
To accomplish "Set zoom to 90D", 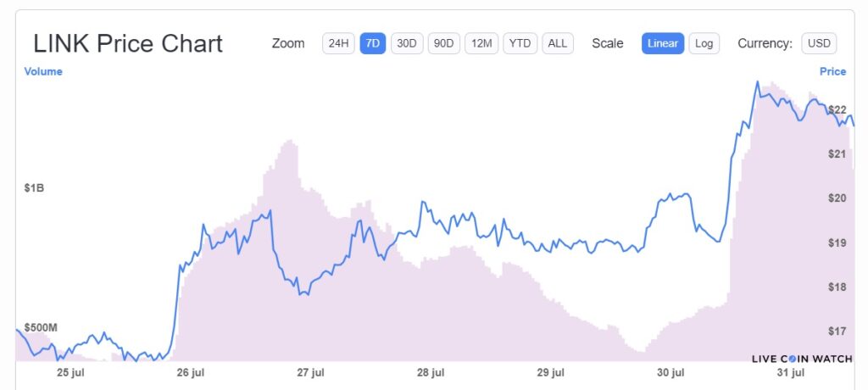I will coord(444,43).
